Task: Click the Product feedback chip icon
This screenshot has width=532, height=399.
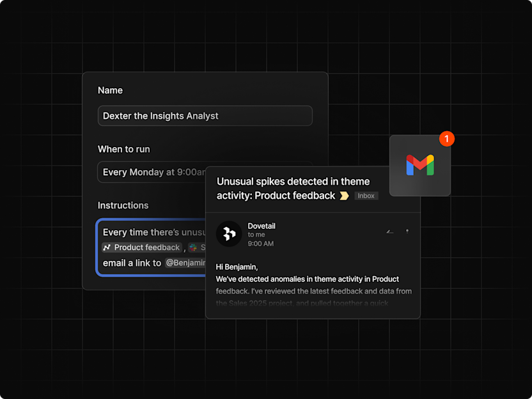Action: [107, 247]
